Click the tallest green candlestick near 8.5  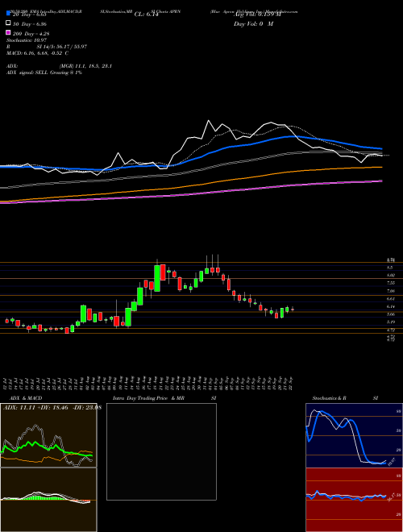coord(157,278)
